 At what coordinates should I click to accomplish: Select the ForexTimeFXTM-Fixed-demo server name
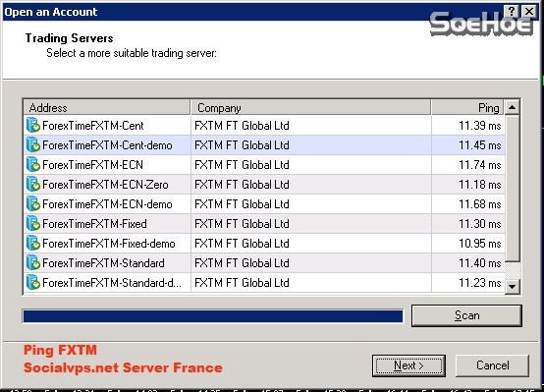pyautogui.click(x=109, y=244)
